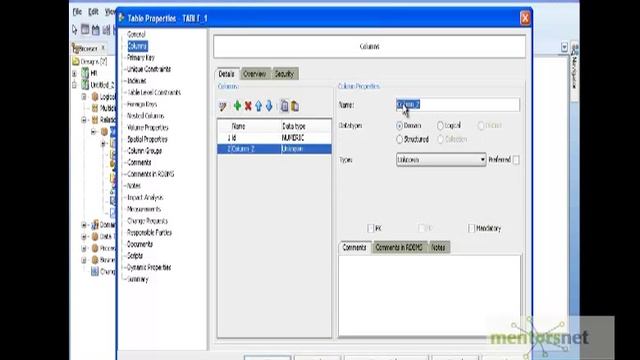Screen dimensions: 640x360
Task: Collapse the Relational models node
Action: [x=84, y=120]
